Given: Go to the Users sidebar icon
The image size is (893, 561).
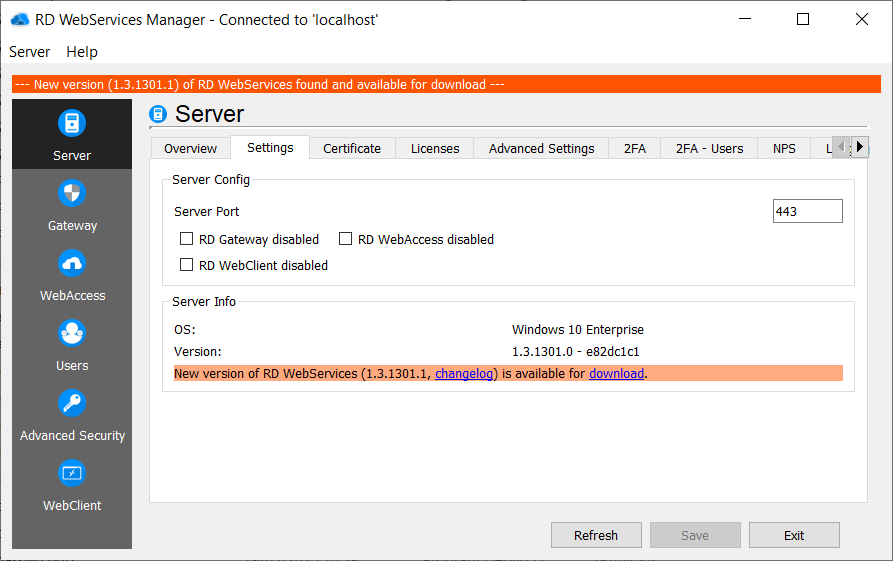Looking at the screenshot, I should coord(72,334).
